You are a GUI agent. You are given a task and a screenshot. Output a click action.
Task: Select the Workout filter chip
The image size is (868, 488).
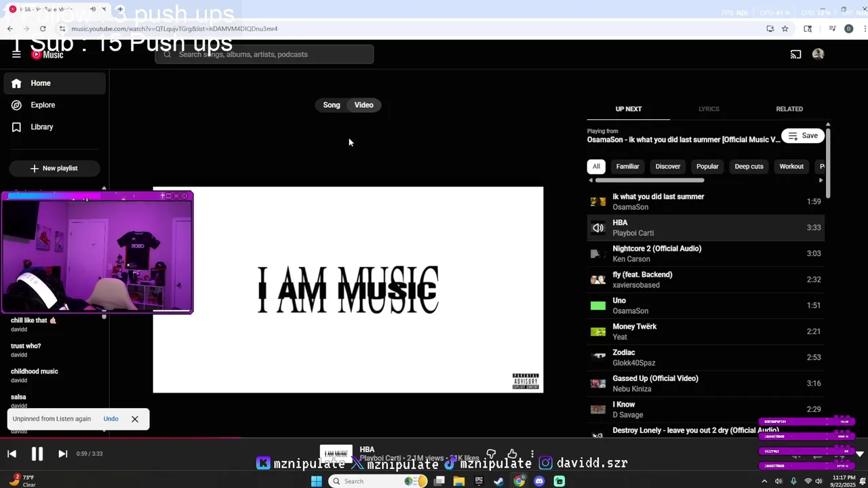click(791, 166)
